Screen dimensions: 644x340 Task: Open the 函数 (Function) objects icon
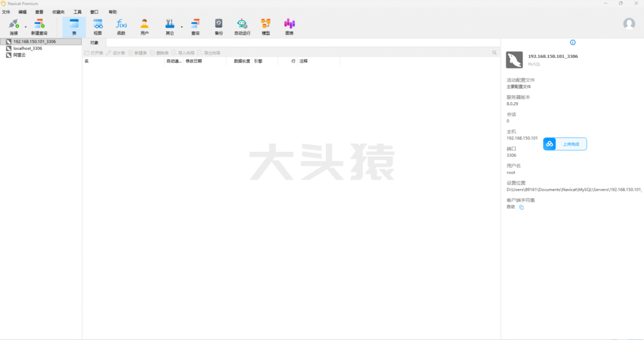coord(121,25)
